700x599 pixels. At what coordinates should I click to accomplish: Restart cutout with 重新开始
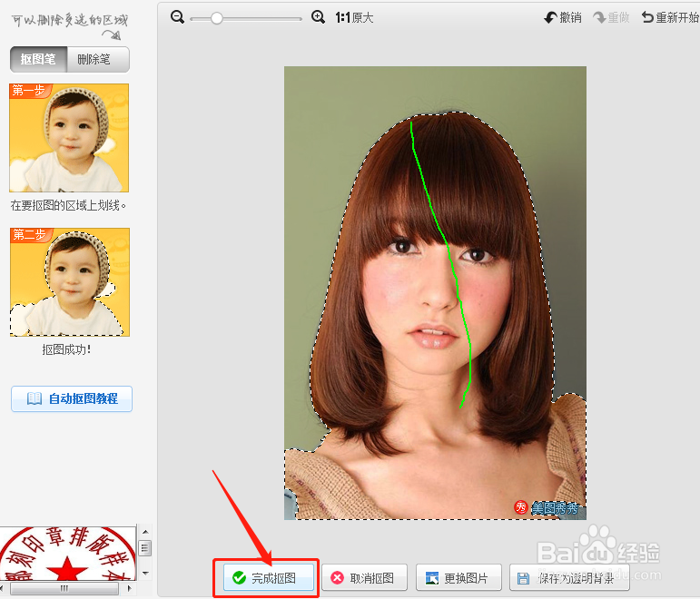point(670,17)
